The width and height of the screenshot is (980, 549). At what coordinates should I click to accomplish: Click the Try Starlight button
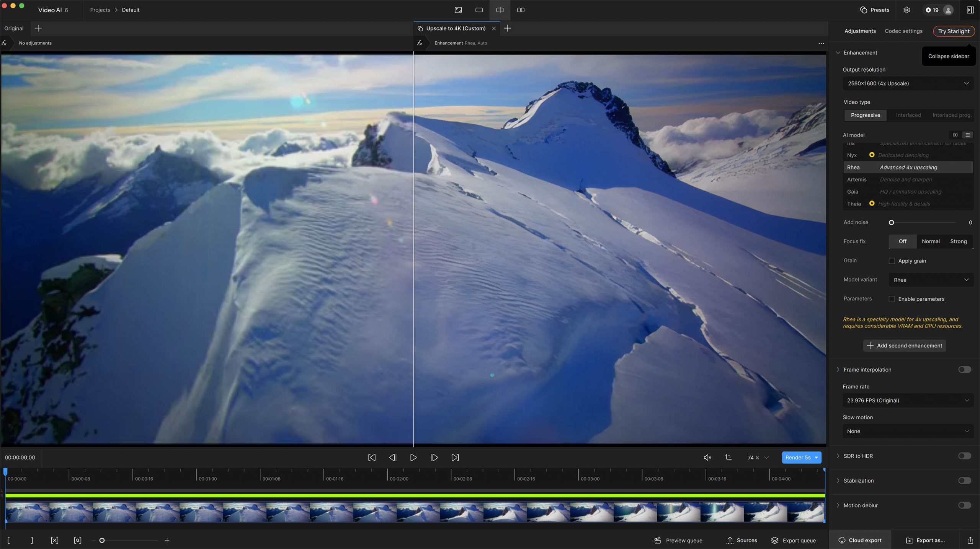(954, 31)
